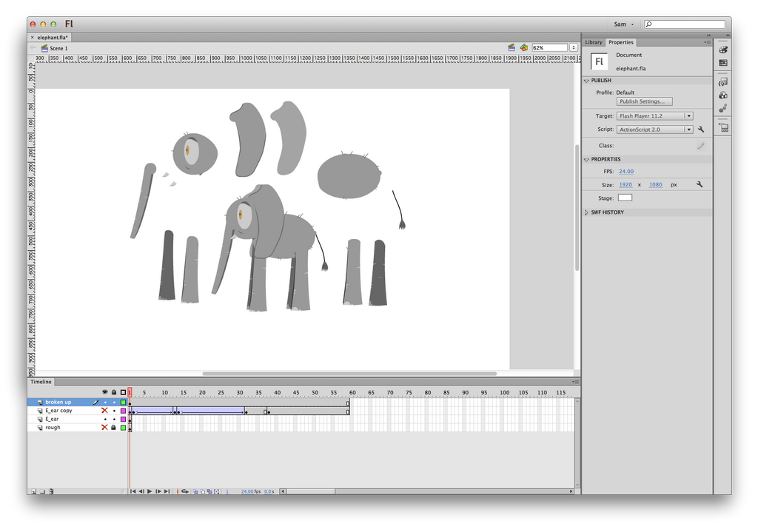This screenshot has width=758, height=532.
Task: Open the Project panel folder icon
Action: coord(723,127)
